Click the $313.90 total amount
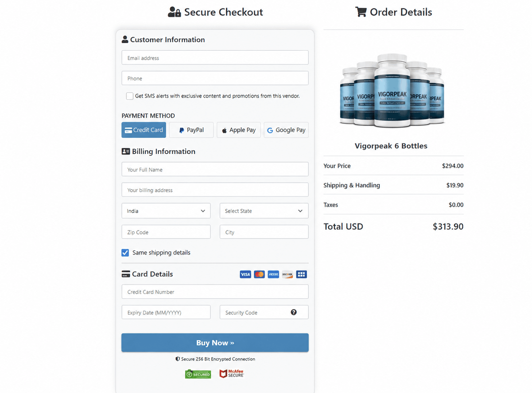The width and height of the screenshot is (532, 393). tap(448, 226)
